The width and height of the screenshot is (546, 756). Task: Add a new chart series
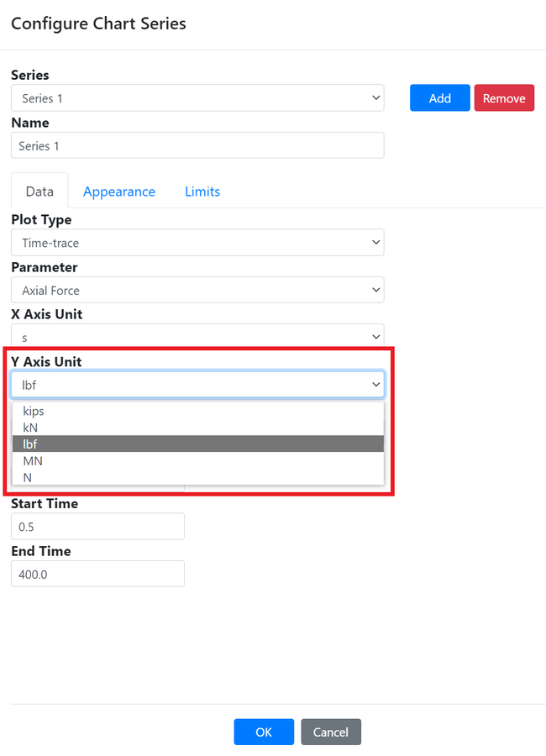click(x=440, y=98)
